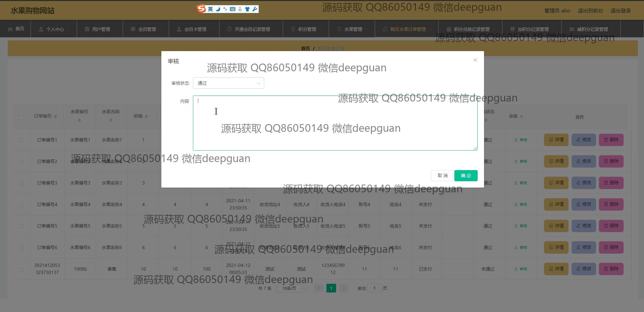Click the home icon in navigation bar
This screenshot has height=312, width=644.
click(10, 29)
